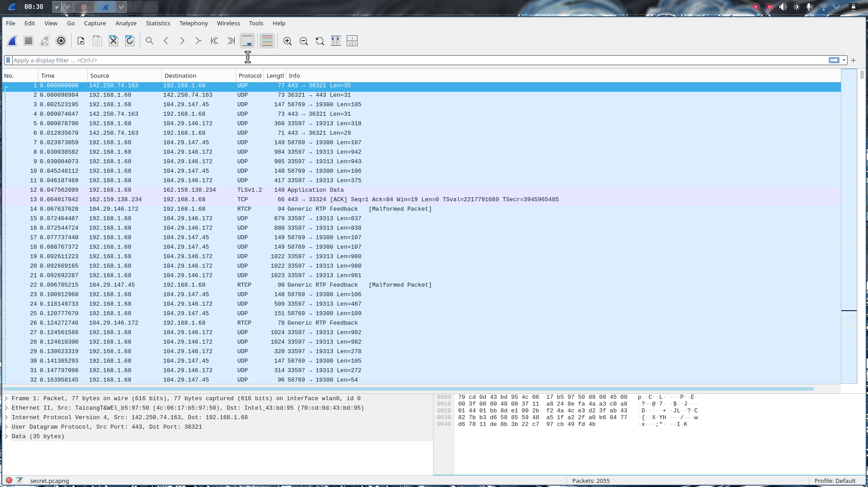
Task: Go to the last packet
Action: coord(231,41)
